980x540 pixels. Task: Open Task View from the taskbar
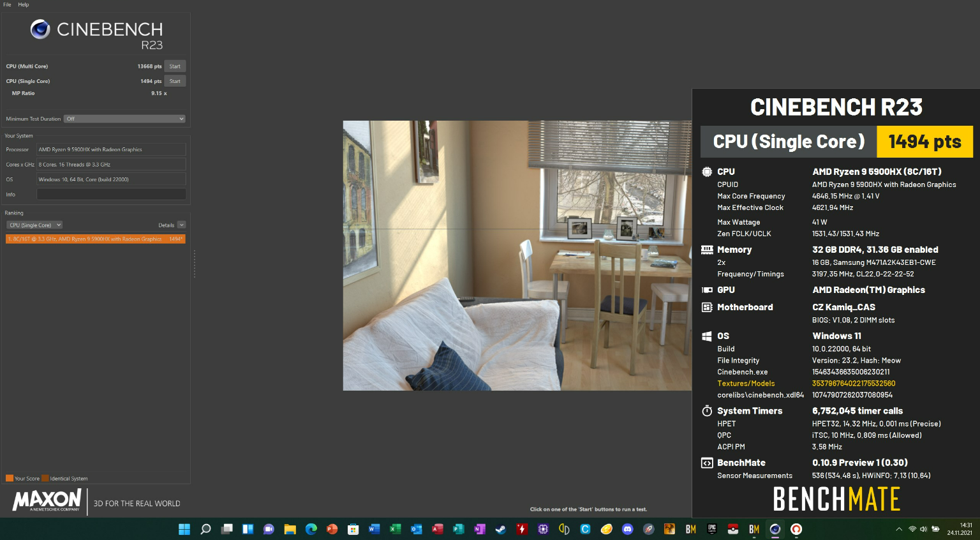226,529
